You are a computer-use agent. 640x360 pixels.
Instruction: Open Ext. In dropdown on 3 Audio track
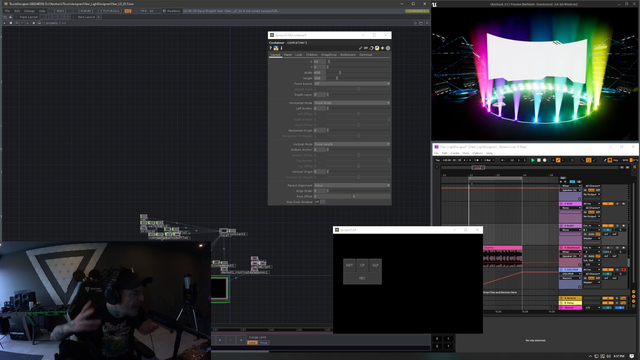(591, 226)
